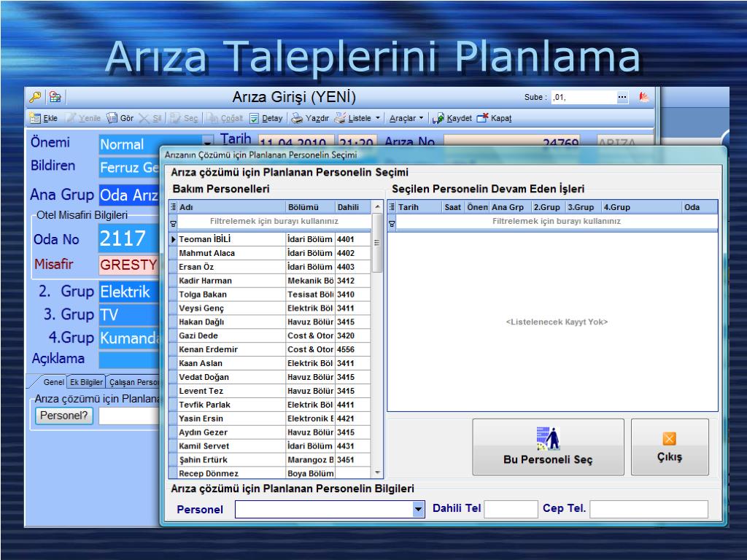This screenshot has width=747, height=560.
Task: Click the Yenile toolbar button
Action: (83, 118)
